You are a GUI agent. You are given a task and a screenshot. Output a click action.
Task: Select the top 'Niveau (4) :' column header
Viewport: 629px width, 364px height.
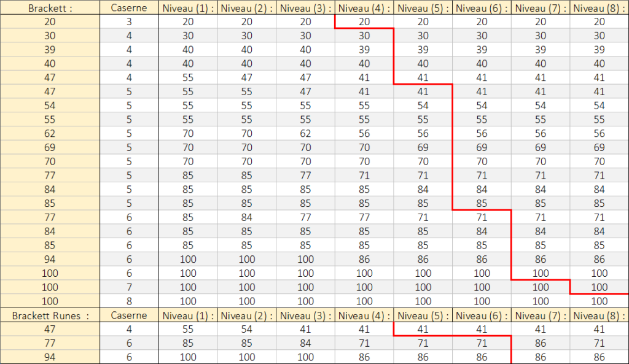click(364, 8)
